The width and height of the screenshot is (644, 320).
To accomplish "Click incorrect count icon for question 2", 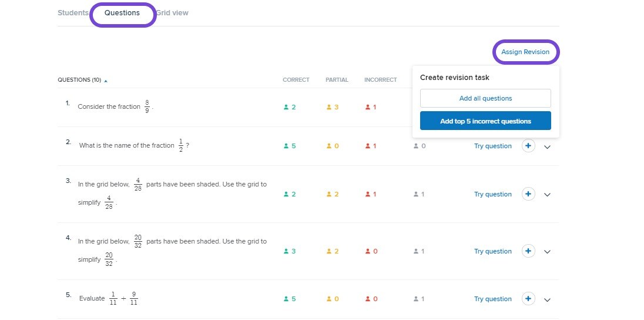I will pos(368,146).
